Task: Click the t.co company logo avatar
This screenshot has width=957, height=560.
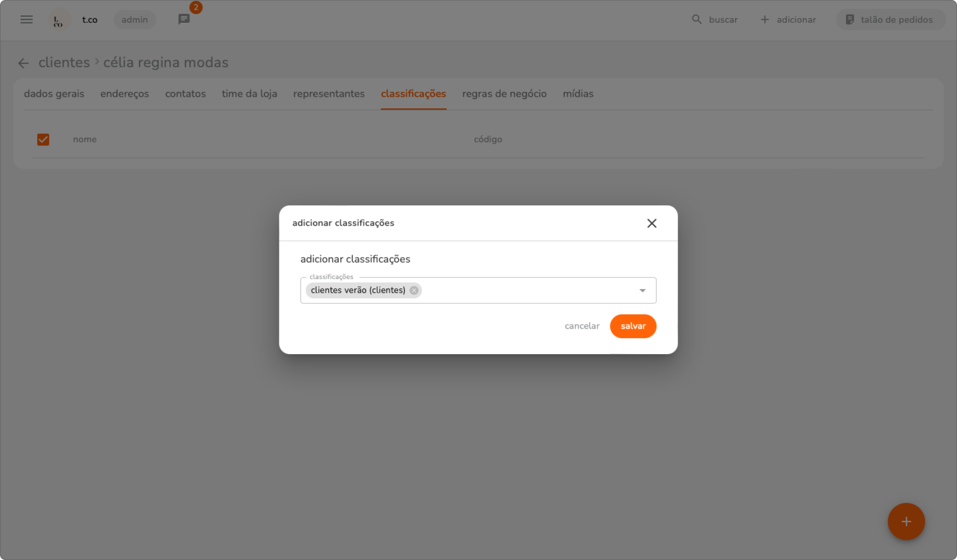Action: pos(59,20)
